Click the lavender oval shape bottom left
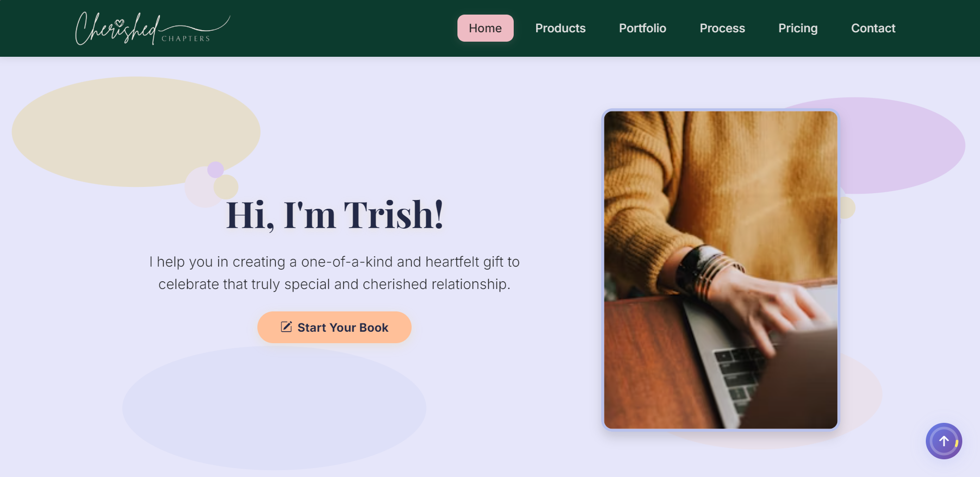This screenshot has width=980, height=477. pyautogui.click(x=274, y=409)
